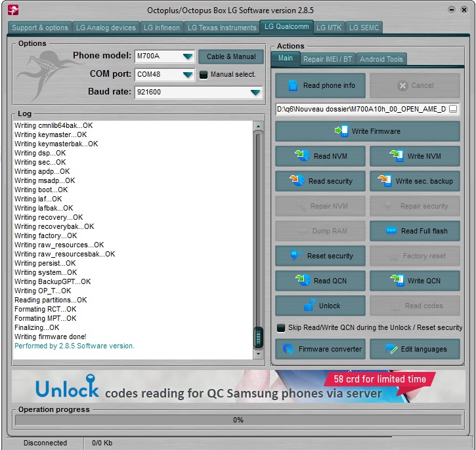This screenshot has height=450, width=476.
Task: Click the Write Firmware button
Action: click(367, 131)
